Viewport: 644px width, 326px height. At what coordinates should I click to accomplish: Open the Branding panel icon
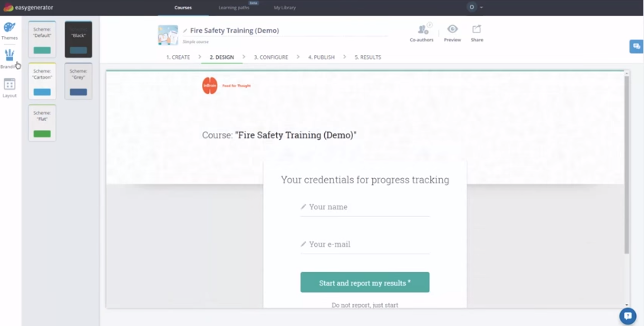coord(10,55)
